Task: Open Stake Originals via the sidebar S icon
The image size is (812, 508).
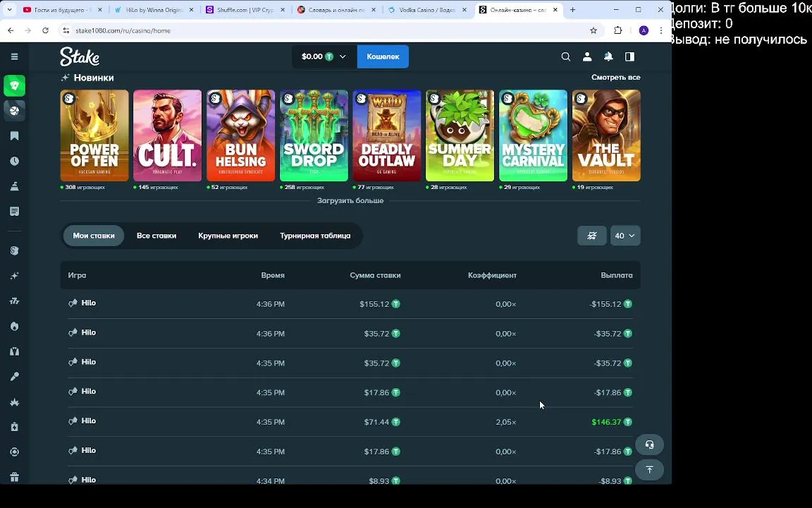Action: tap(15, 251)
